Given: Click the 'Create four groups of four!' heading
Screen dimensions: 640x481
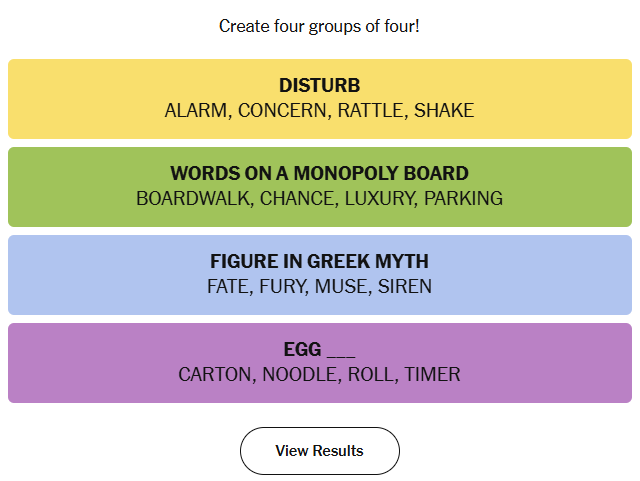Looking at the screenshot, I should (319, 26).
